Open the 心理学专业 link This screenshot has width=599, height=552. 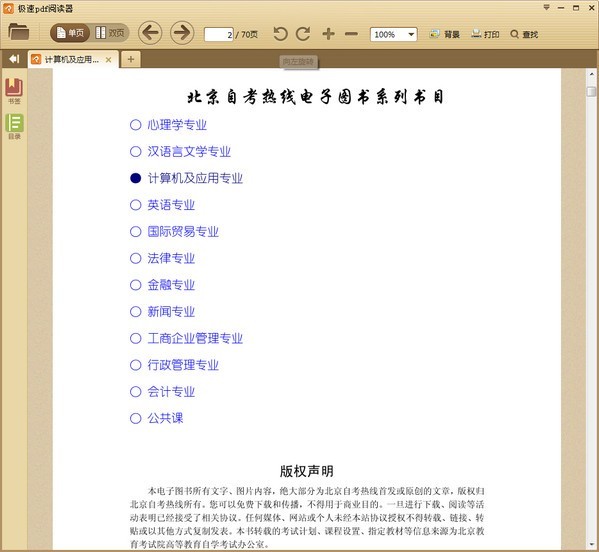pyautogui.click(x=177, y=125)
